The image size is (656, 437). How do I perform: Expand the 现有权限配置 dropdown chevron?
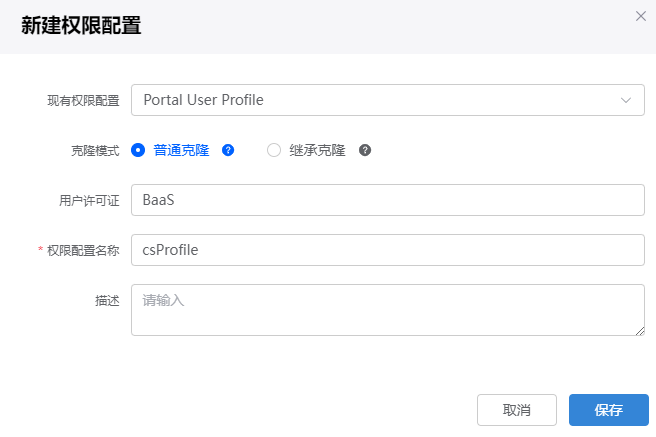(x=625, y=100)
